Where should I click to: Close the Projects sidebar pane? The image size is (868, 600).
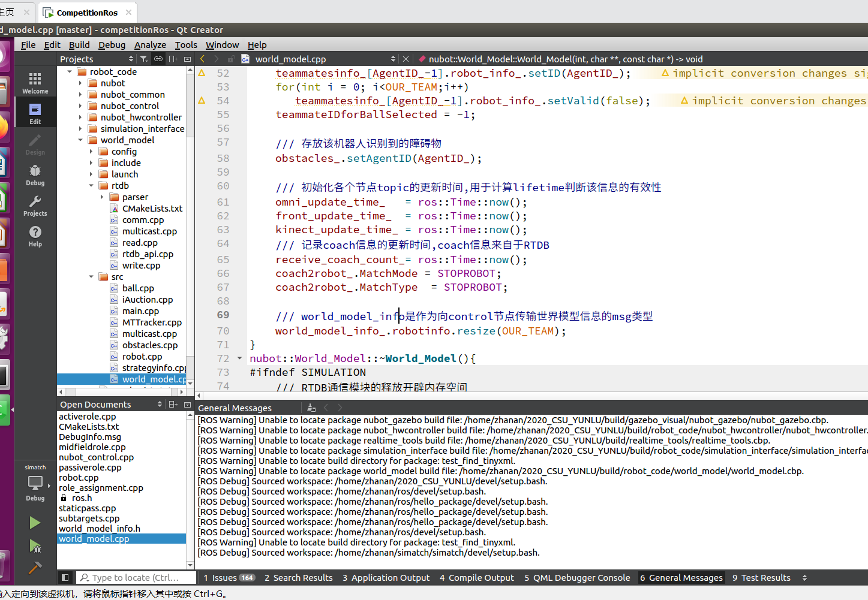(x=187, y=59)
